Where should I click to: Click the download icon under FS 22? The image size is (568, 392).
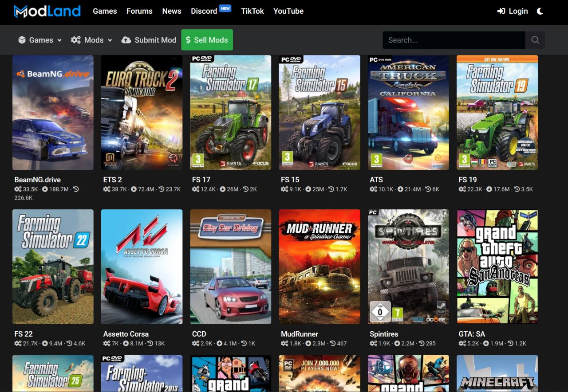click(45, 344)
